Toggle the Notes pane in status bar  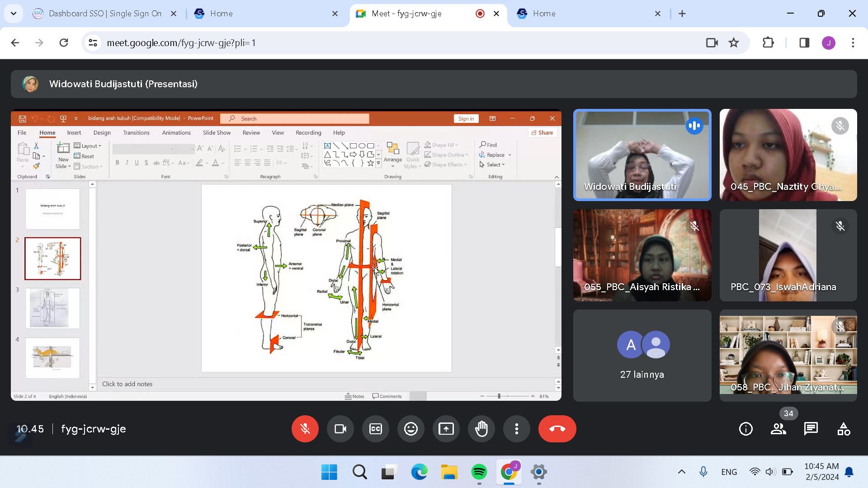pos(354,396)
